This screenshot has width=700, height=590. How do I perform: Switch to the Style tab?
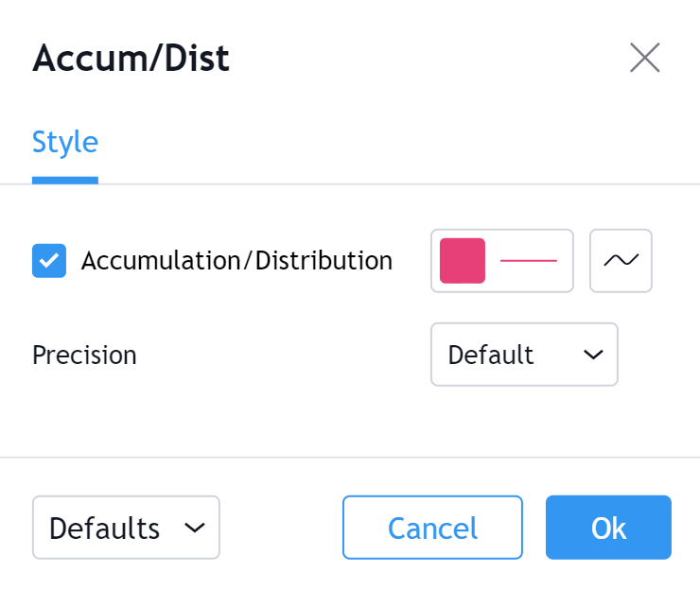(65, 142)
